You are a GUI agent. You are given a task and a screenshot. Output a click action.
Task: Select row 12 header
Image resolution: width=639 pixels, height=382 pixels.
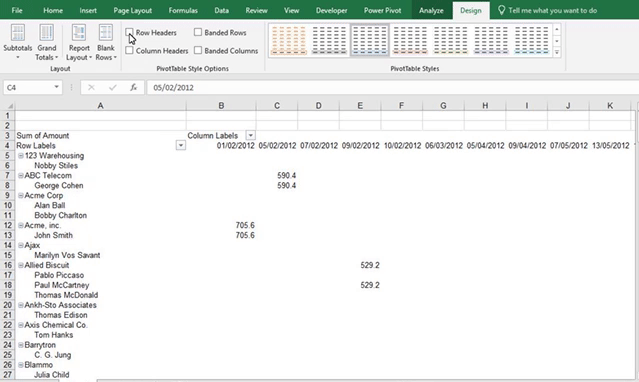coord(7,225)
